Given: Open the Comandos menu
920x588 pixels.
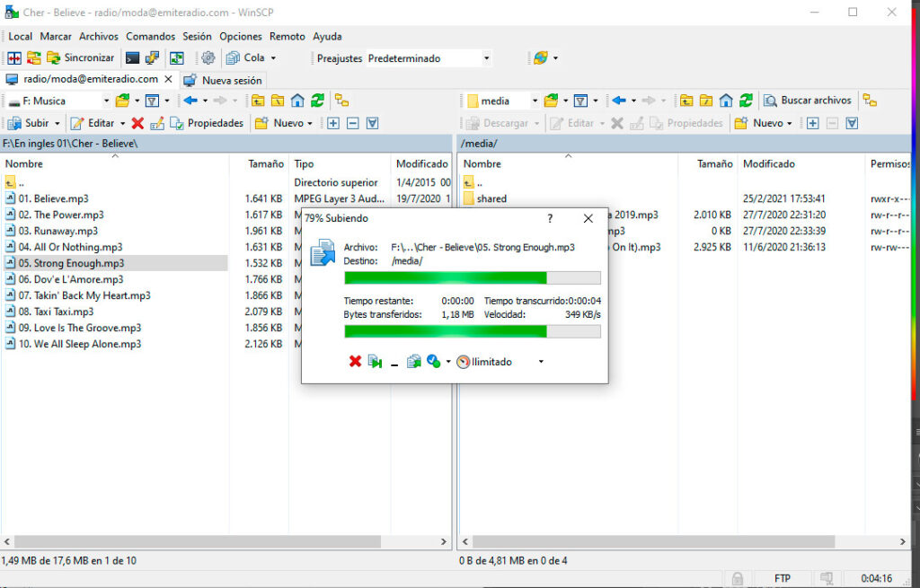Looking at the screenshot, I should (x=150, y=36).
